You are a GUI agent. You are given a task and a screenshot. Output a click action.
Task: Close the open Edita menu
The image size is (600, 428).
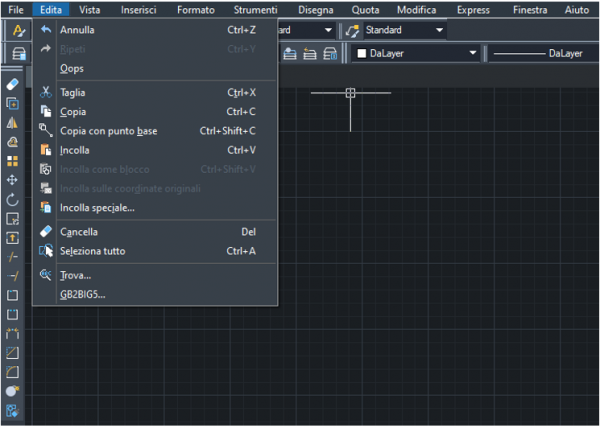pyautogui.click(x=51, y=10)
